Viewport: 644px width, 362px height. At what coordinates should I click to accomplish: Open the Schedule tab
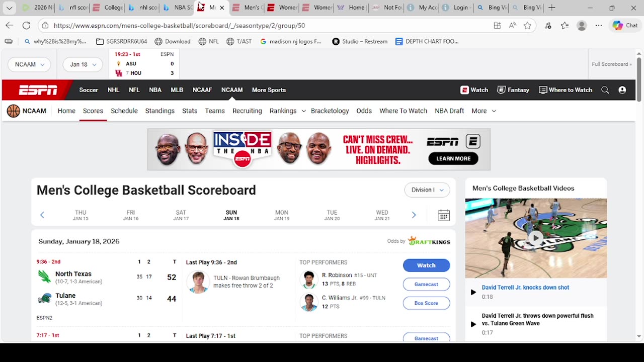[x=124, y=111]
